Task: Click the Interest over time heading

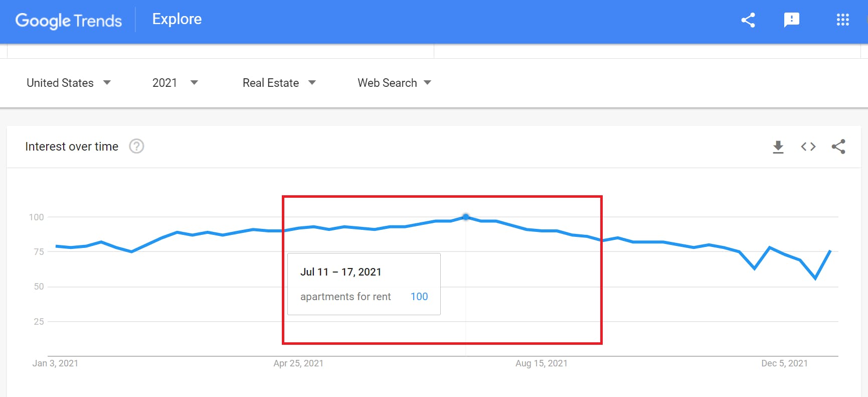Action: (72, 147)
